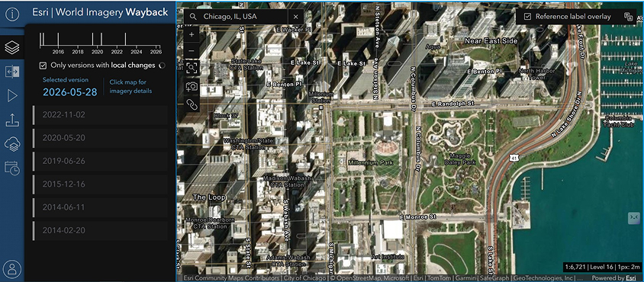644x282 pixels.
Task: Open the calendar clock updates icon
Action: 12,168
